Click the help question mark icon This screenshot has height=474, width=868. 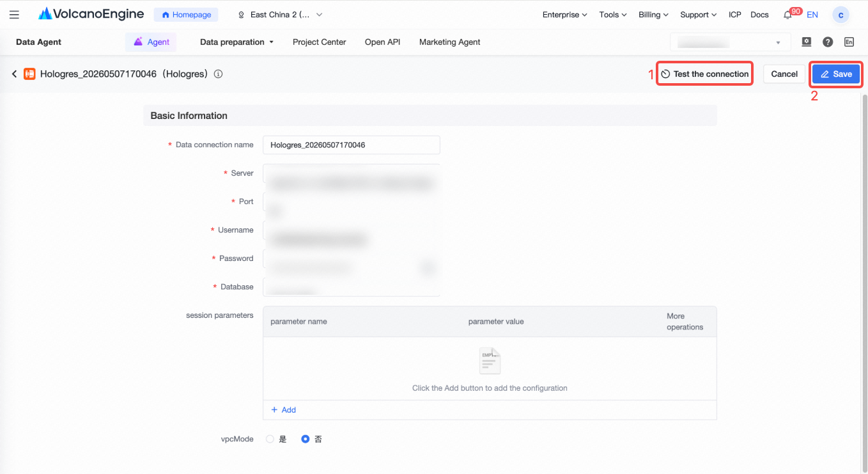[x=828, y=42]
